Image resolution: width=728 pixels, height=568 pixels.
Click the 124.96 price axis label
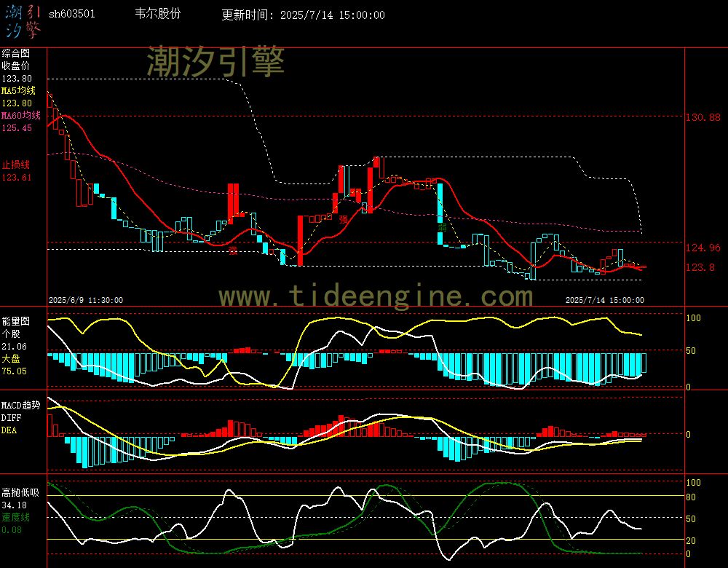pos(703,248)
